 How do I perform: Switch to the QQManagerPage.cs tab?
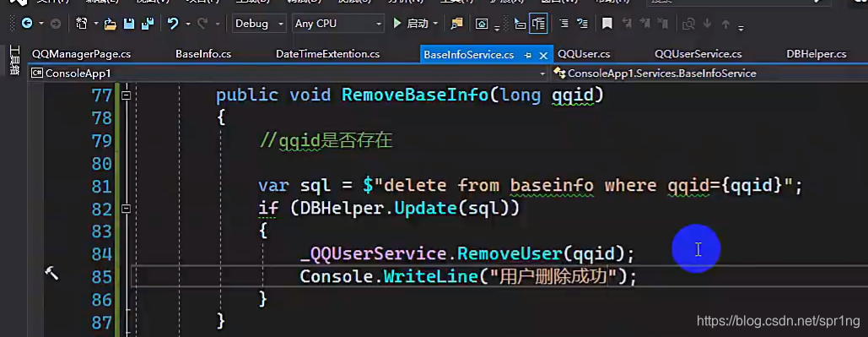click(x=81, y=54)
